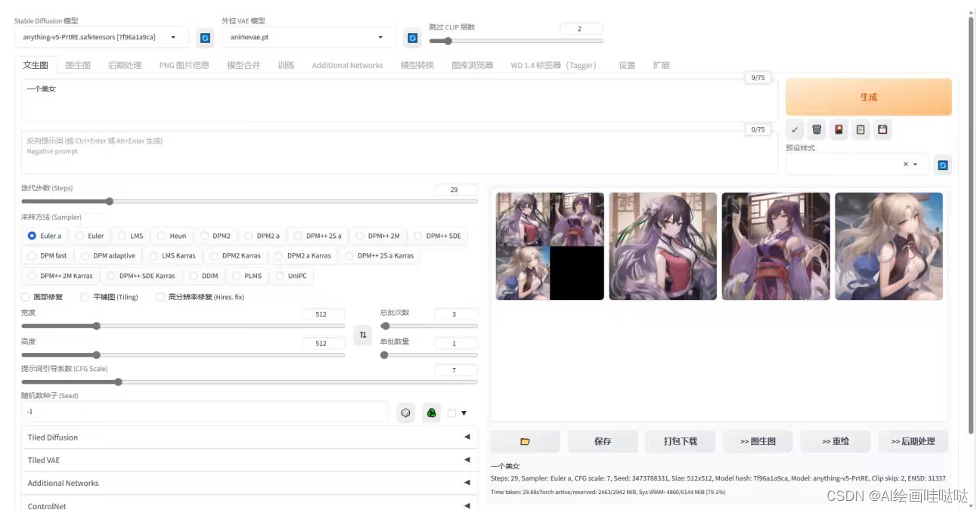Enable Tiling with the 平铺图 checkbox
980x510 pixels.
tap(85, 296)
